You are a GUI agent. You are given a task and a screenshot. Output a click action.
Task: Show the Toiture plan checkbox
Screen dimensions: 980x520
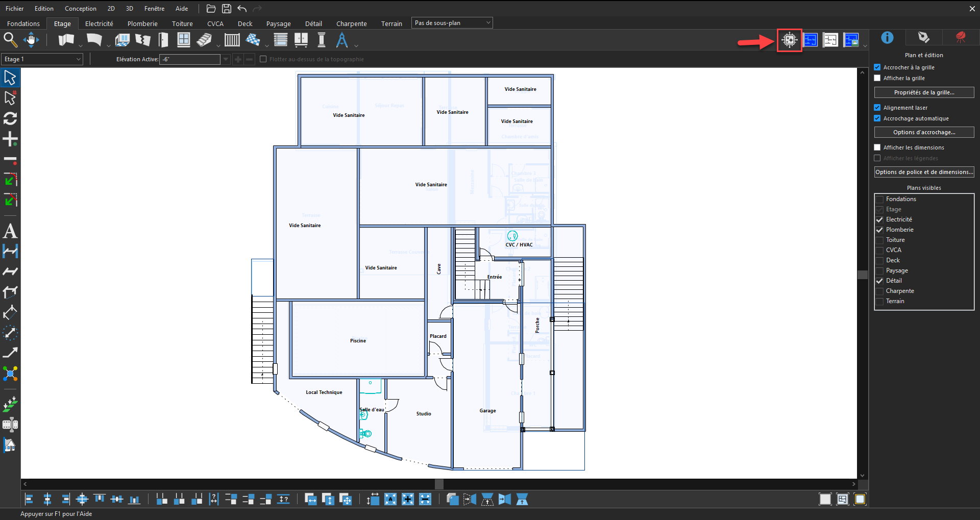879,240
